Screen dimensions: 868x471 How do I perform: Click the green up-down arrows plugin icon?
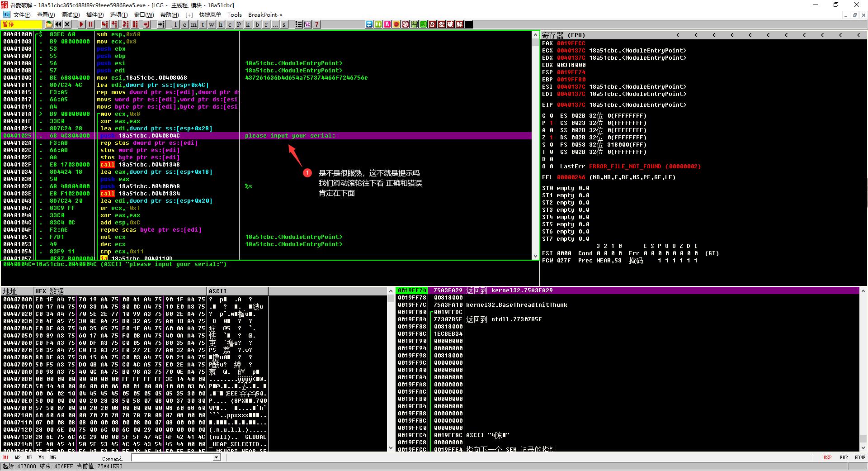click(378, 24)
